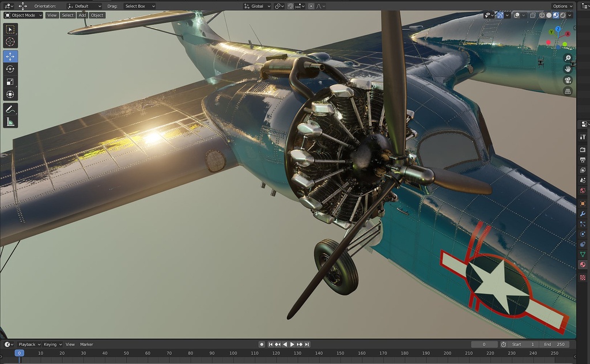Screen dimensions: 590x364
Task: Select the Cursor tool in the toolbar
Action: tap(10, 42)
